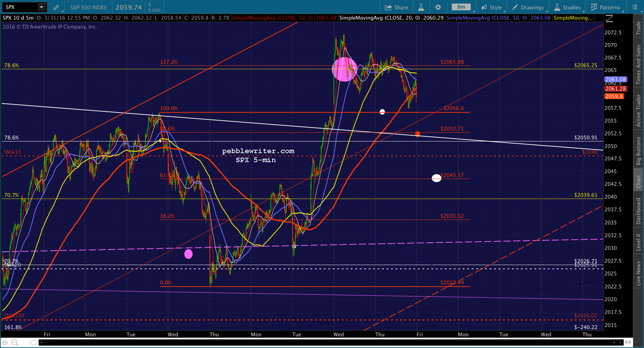Click the 161.8% label at bottom left
The height and width of the screenshot is (348, 644).
click(x=13, y=327)
